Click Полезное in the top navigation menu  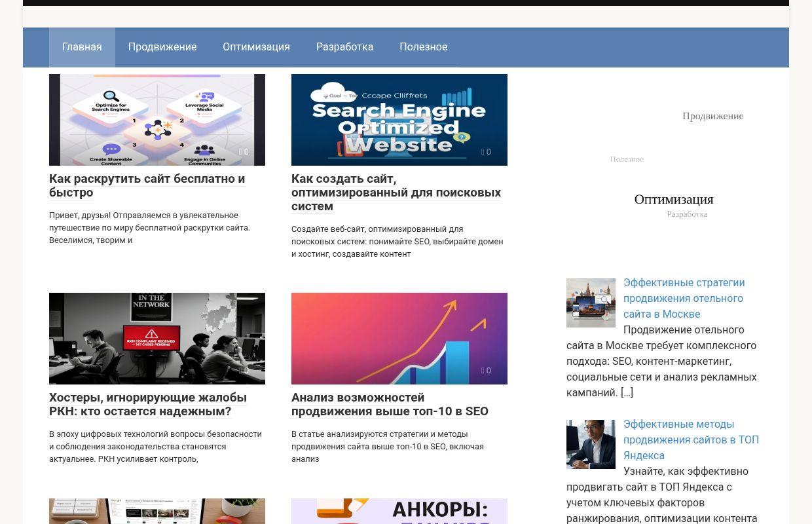click(x=423, y=47)
